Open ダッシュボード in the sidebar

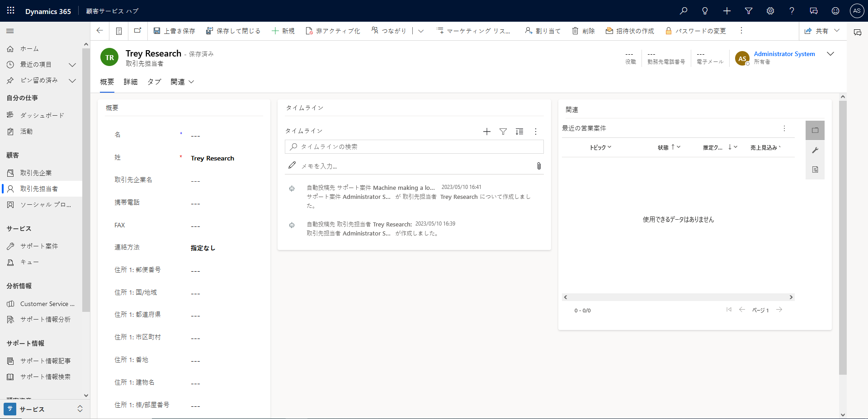click(x=41, y=116)
